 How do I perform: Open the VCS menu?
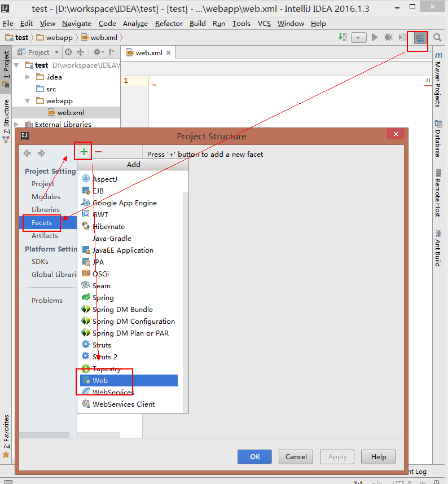pyautogui.click(x=264, y=24)
